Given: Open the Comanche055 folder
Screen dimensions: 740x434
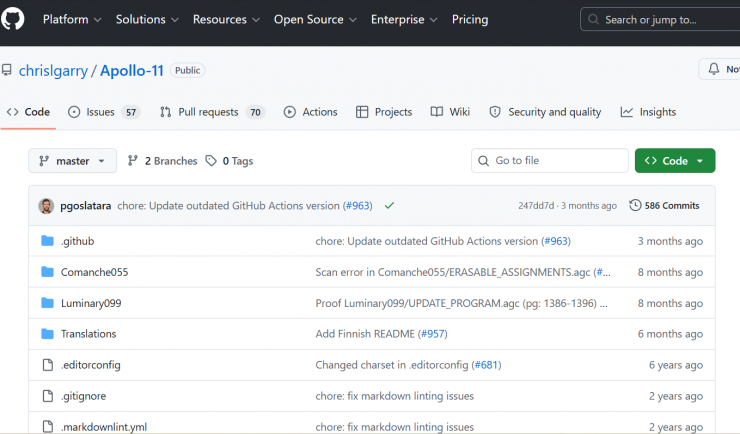Looking at the screenshot, I should coord(94,272).
